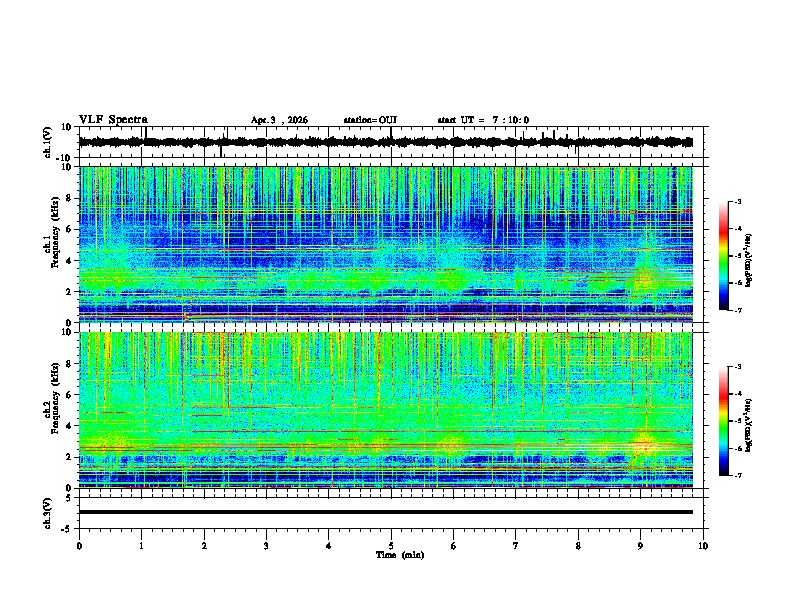Click the '-7' tick on ch.1 color bar

coord(738,310)
